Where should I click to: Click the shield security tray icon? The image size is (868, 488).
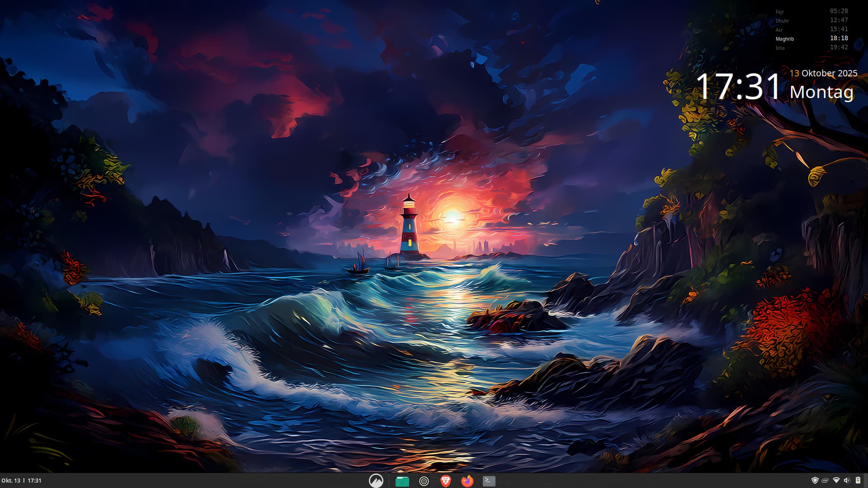pos(815,480)
